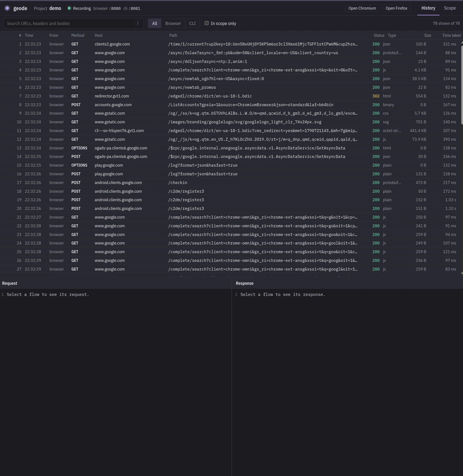
Task: Sort flows by the Status column header
Action: [x=379, y=36]
